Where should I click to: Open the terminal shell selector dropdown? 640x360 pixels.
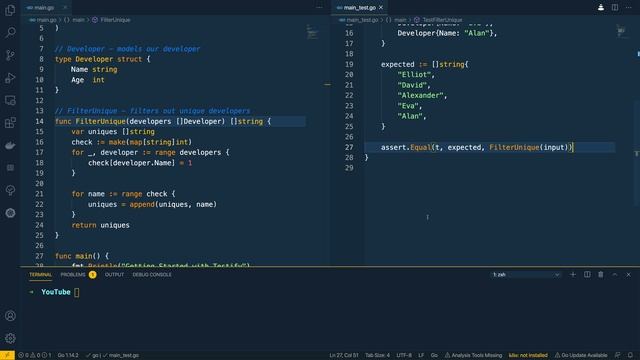pyautogui.click(x=526, y=275)
